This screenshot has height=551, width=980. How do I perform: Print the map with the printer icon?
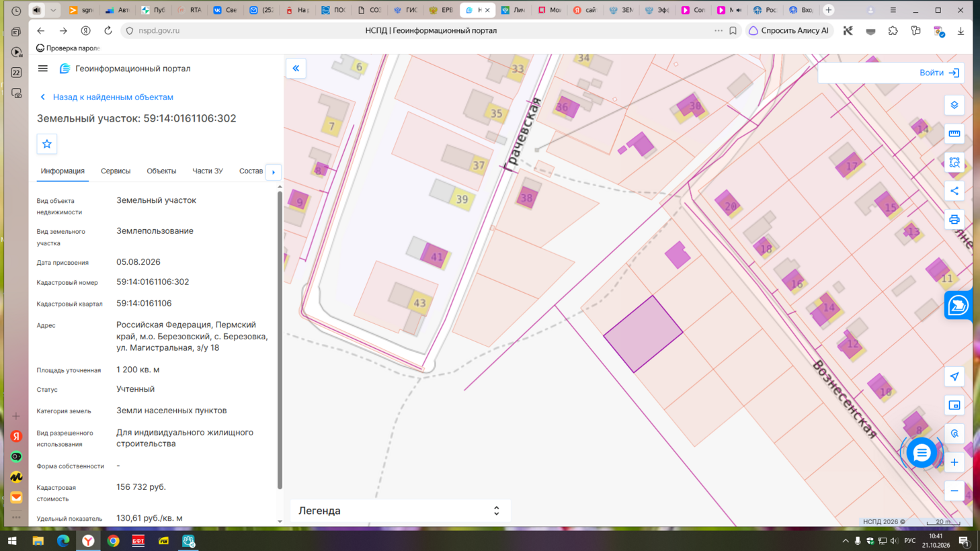(954, 220)
